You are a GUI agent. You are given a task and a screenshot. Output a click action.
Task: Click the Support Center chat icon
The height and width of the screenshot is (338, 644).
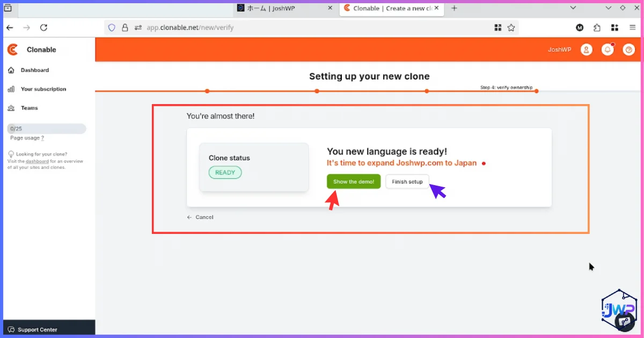11,329
